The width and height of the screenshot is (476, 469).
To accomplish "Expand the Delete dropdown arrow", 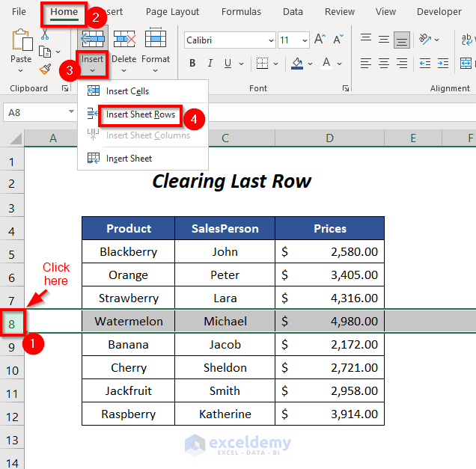I will [123, 70].
